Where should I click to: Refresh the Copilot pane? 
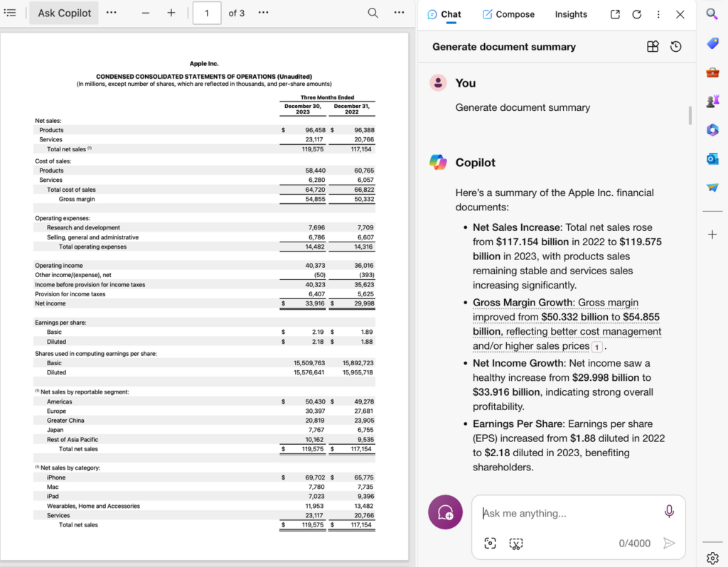(x=636, y=14)
